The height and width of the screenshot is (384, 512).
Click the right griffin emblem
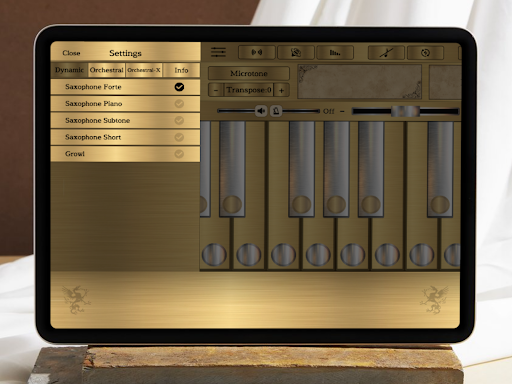(434, 299)
